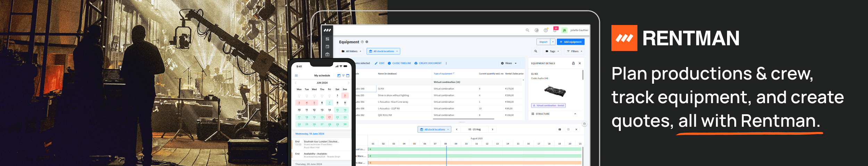
Task: Go to previous timeline period
Action: tap(457, 129)
